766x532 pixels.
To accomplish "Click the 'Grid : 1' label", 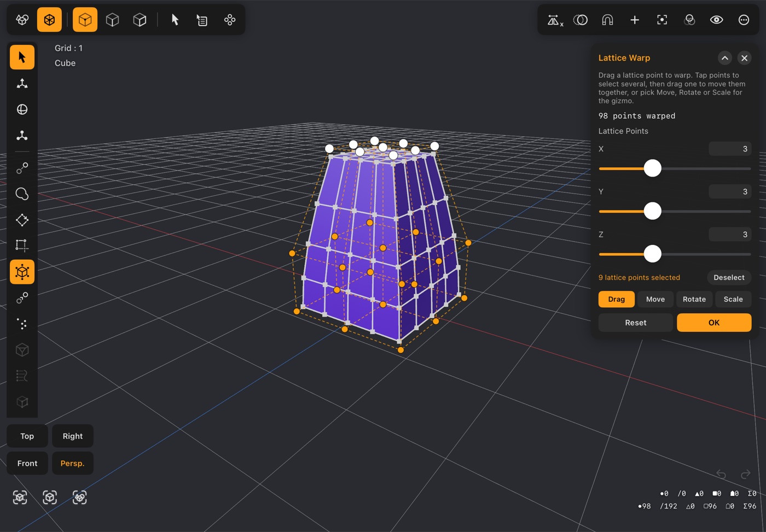I will (68, 48).
